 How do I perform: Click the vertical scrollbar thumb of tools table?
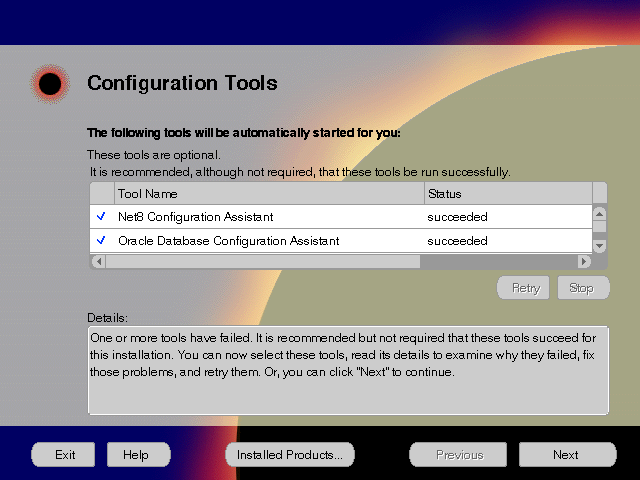599,227
